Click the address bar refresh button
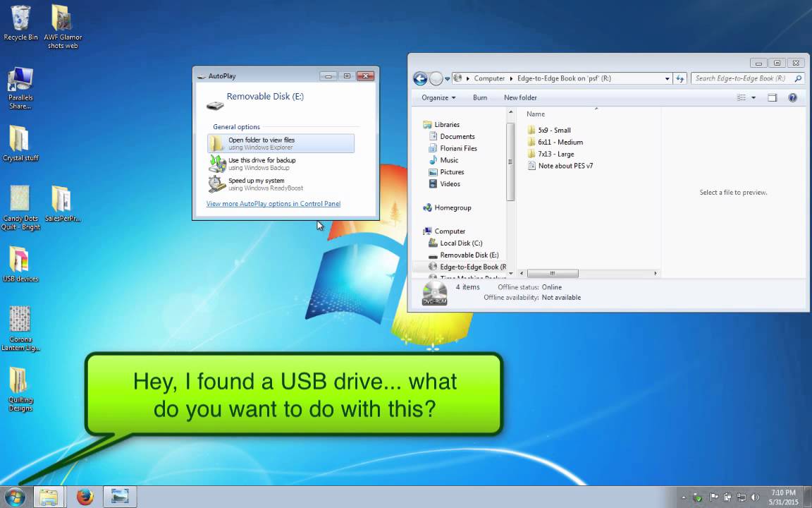This screenshot has height=508, width=812. [680, 79]
